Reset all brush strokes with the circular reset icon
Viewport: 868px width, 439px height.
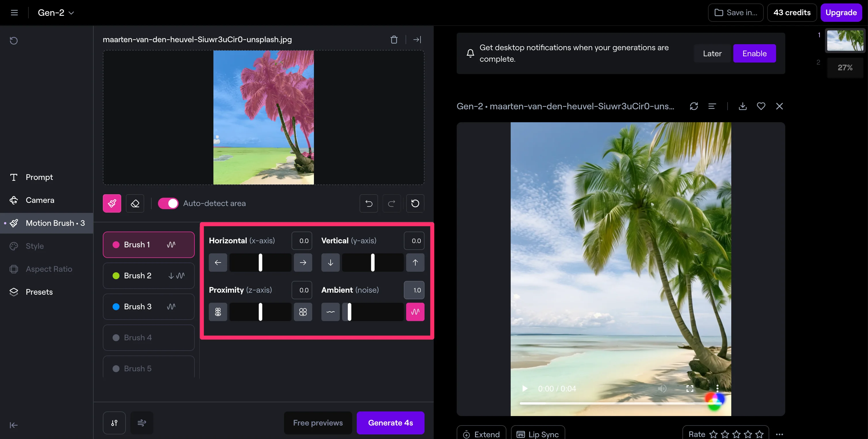[415, 203]
